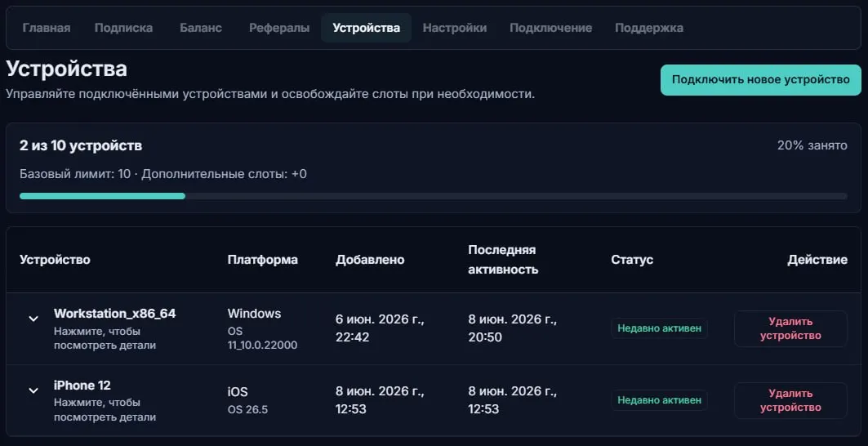Click the device slots progress bar

click(434, 196)
